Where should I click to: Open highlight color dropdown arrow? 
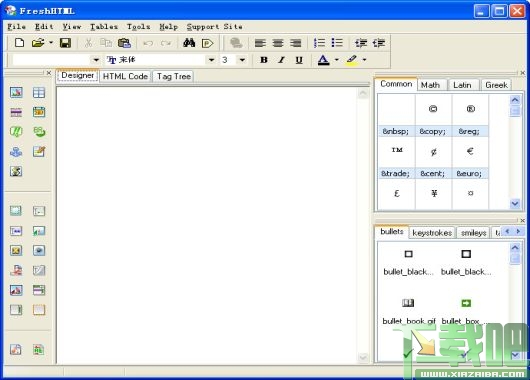tap(364, 60)
